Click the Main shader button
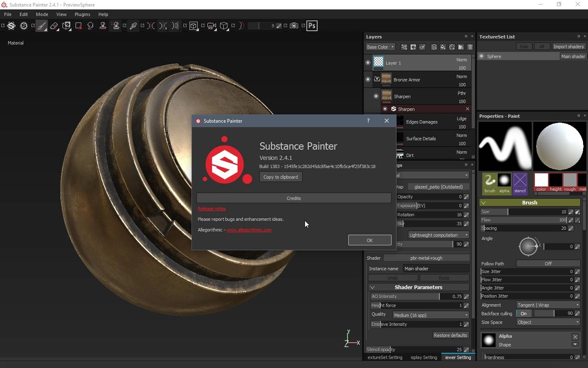This screenshot has width=588, height=368. [573, 56]
